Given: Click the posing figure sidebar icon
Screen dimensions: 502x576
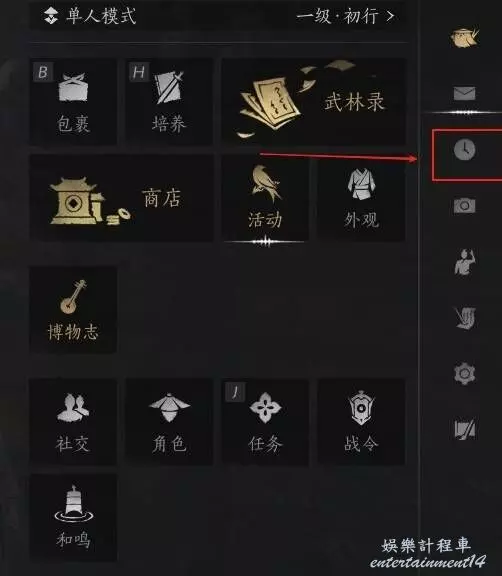Looking at the screenshot, I should click(x=465, y=262).
